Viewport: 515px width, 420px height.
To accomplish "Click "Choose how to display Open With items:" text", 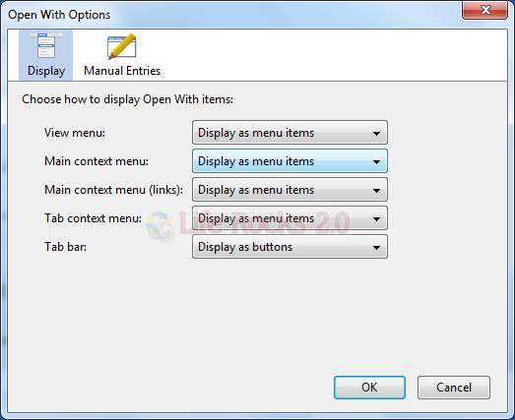I will tap(127, 99).
